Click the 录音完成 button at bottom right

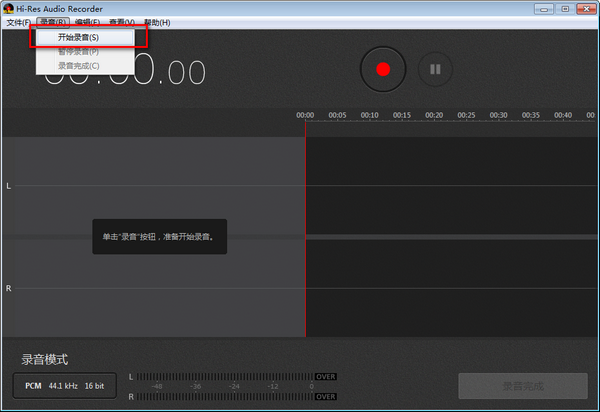[522, 385]
